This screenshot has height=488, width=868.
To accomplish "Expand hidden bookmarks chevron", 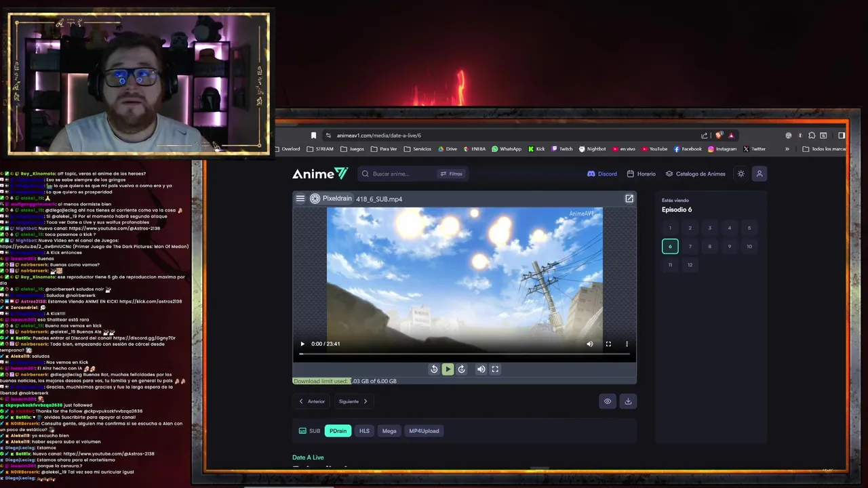I will click(787, 149).
